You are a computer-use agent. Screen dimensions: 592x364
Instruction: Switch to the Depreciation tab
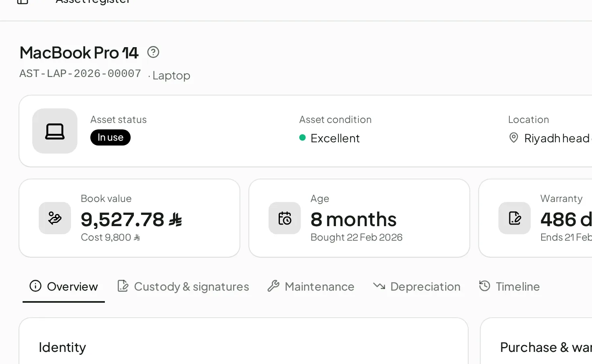pyautogui.click(x=417, y=287)
